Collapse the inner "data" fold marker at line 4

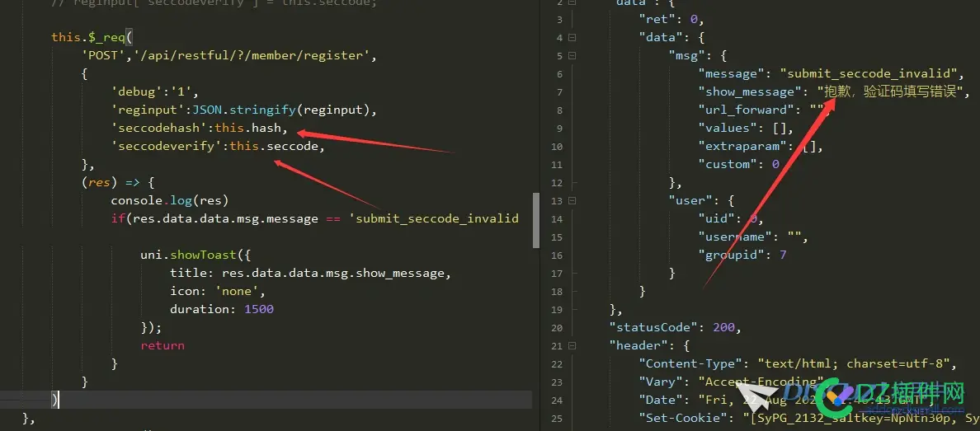[572, 37]
